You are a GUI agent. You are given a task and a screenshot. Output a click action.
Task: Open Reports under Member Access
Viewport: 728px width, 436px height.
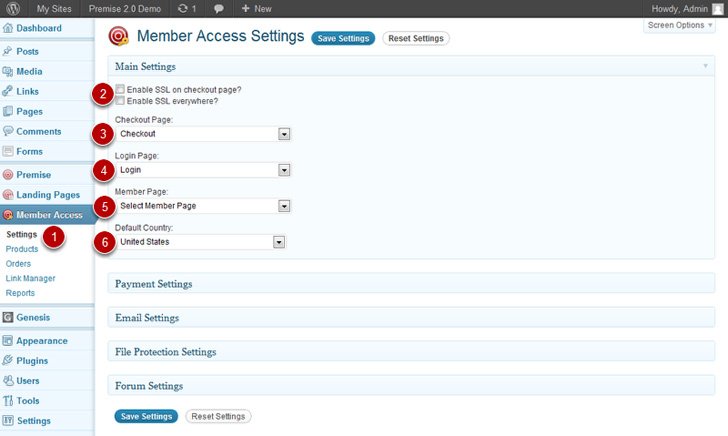point(20,293)
